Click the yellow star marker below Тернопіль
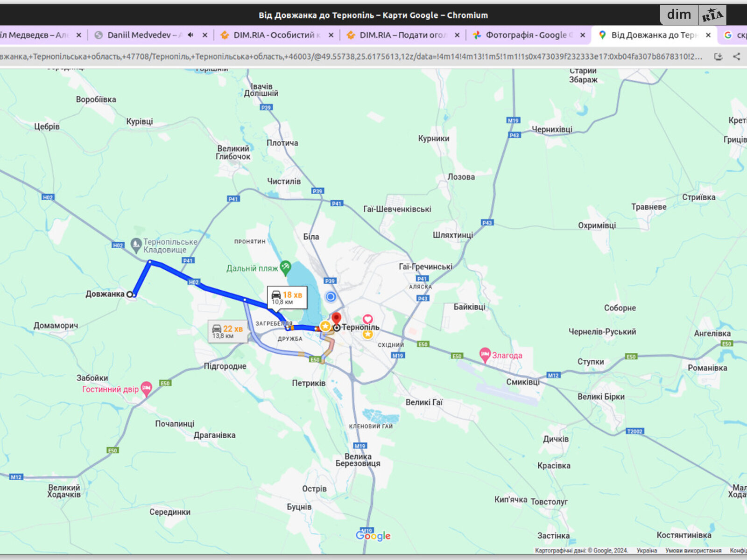The height and width of the screenshot is (560, 747). [x=368, y=334]
